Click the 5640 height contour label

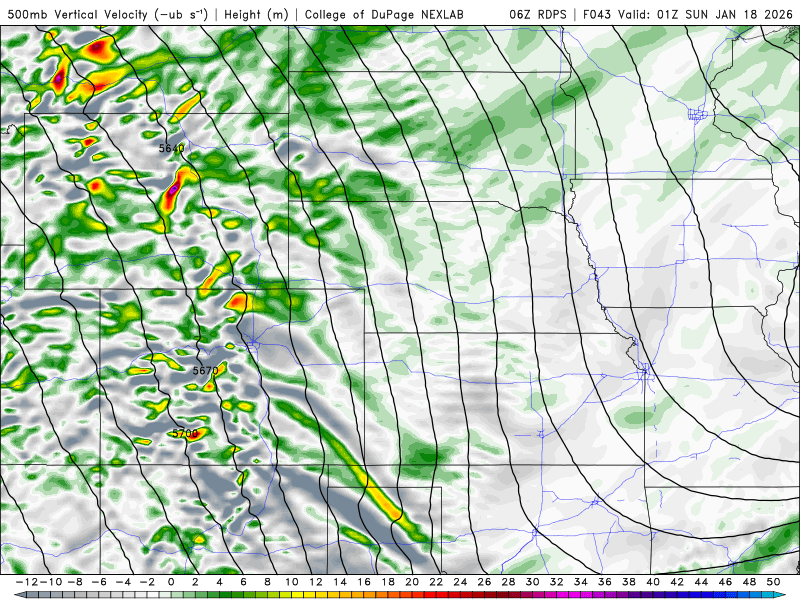pos(171,148)
